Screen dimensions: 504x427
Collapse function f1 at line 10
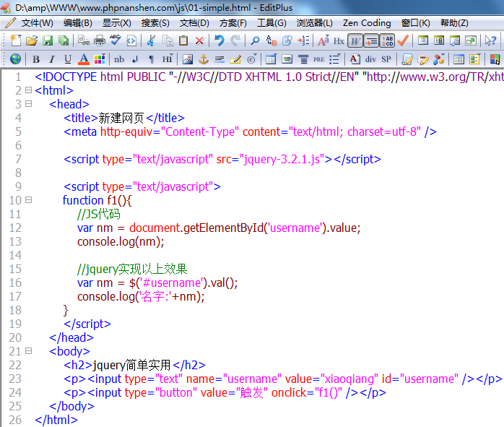pyautogui.click(x=29, y=200)
